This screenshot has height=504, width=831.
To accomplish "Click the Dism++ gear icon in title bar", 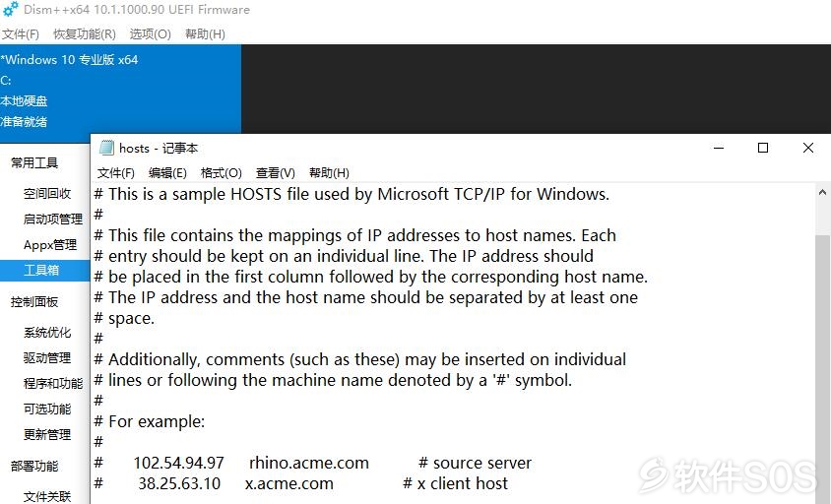I will click(x=10, y=9).
